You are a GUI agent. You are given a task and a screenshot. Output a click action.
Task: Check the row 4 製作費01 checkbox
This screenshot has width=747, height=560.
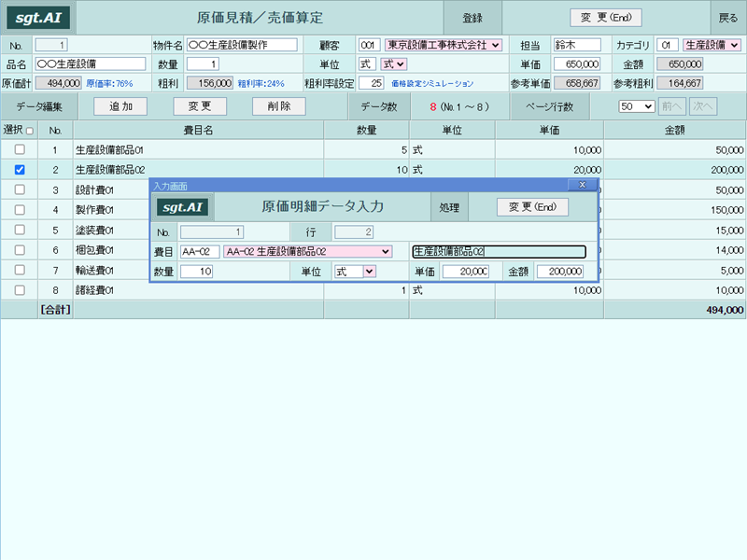point(20,209)
